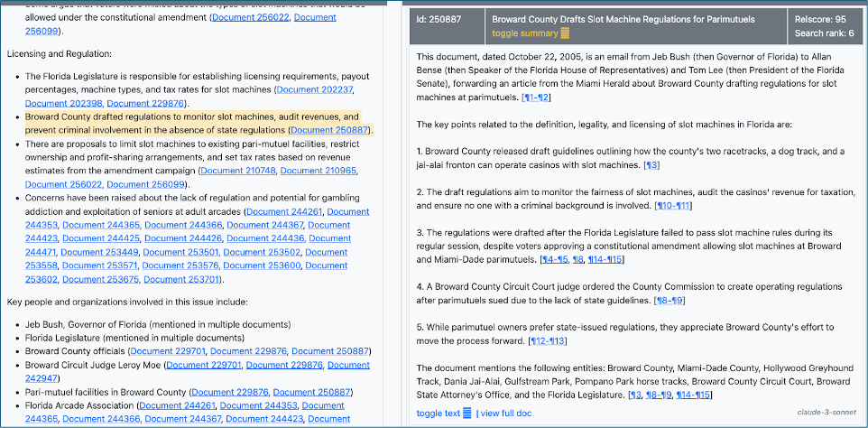Open Document 210748 link
Viewport: 868px width, 428px height.
[x=236, y=171]
